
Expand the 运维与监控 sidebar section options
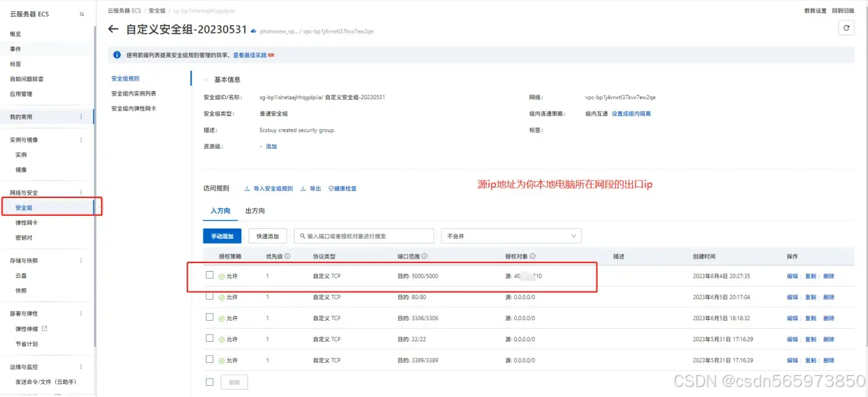click(x=81, y=367)
